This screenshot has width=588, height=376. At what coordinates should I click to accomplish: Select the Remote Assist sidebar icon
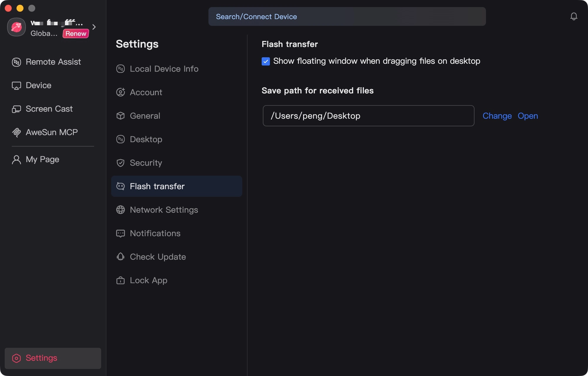[16, 62]
